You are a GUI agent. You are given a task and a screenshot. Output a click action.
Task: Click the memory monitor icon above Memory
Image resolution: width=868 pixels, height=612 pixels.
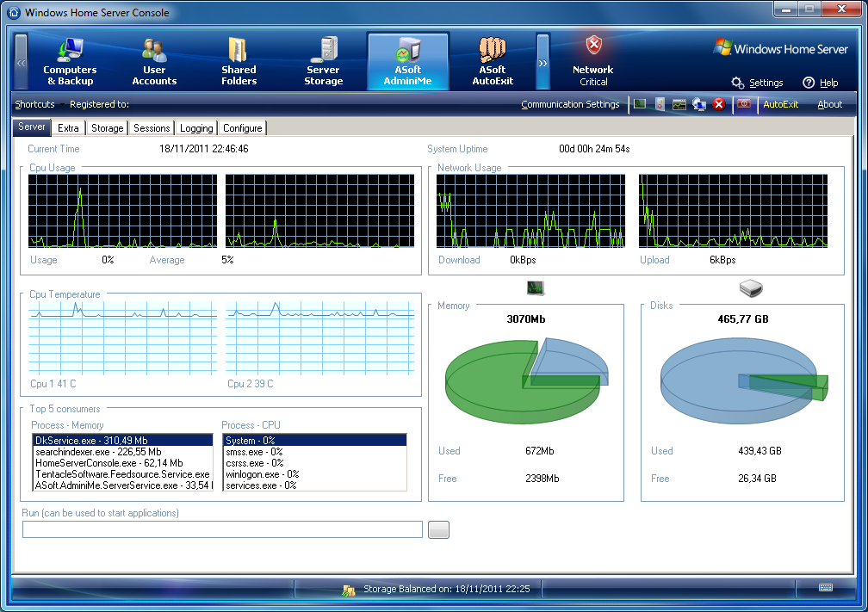pos(536,287)
